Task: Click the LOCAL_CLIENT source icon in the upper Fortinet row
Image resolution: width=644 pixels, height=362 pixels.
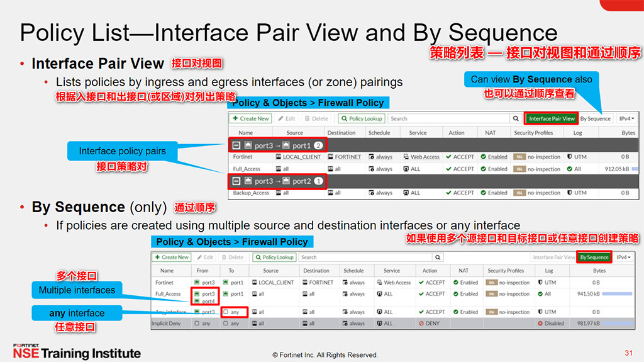Action: pyautogui.click(x=279, y=157)
